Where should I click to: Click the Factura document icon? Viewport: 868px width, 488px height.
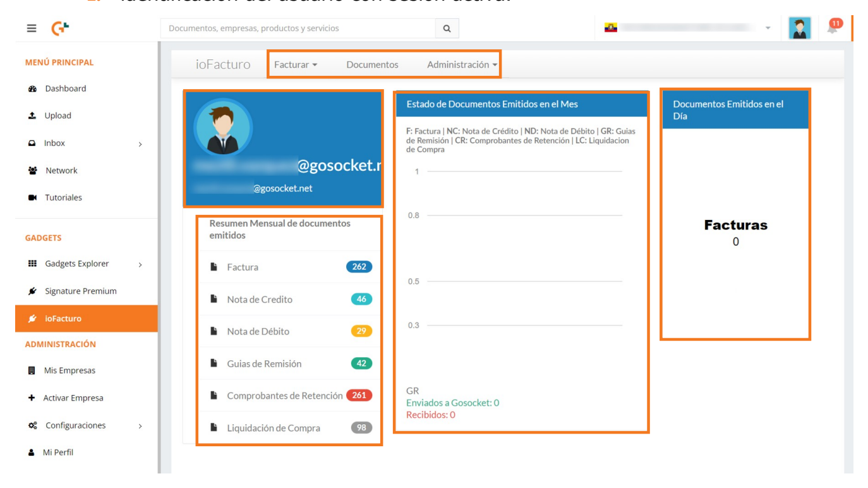click(x=214, y=267)
